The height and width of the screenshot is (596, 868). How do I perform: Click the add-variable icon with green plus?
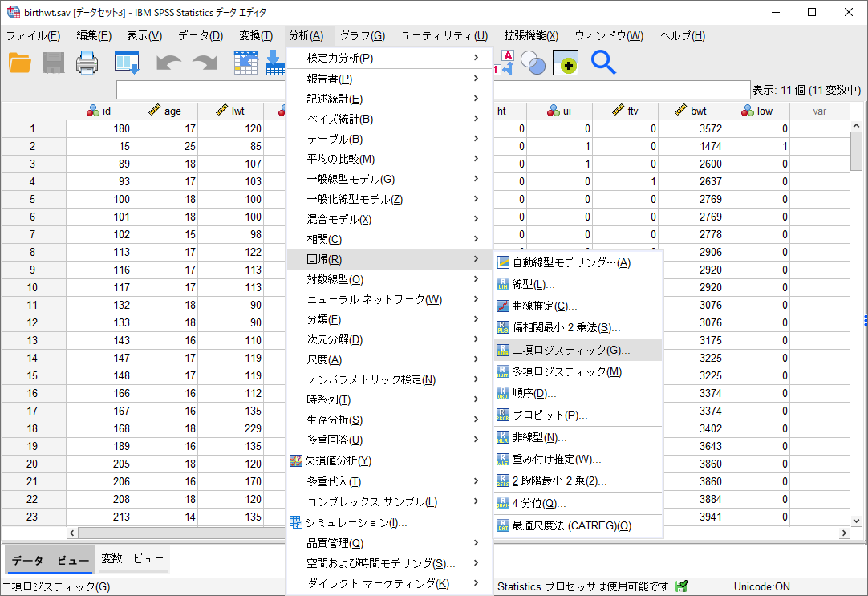566,63
